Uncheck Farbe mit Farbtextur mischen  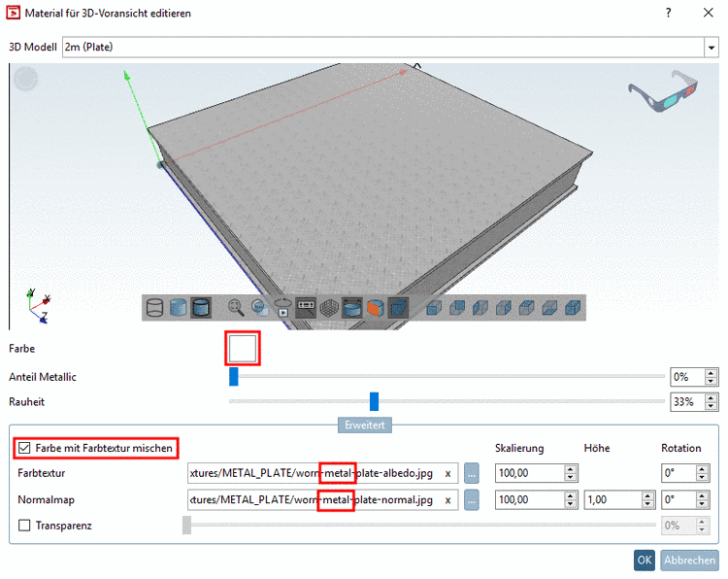pyautogui.click(x=24, y=448)
